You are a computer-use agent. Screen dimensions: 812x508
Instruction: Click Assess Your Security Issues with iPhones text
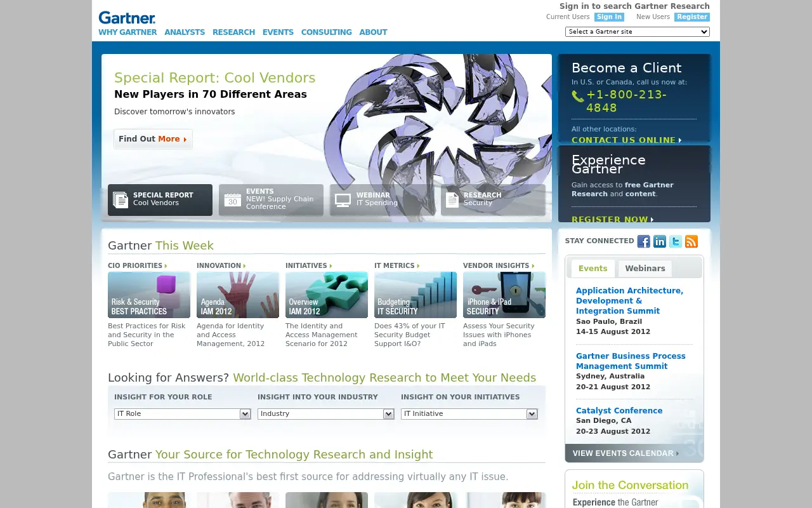tap(499, 335)
